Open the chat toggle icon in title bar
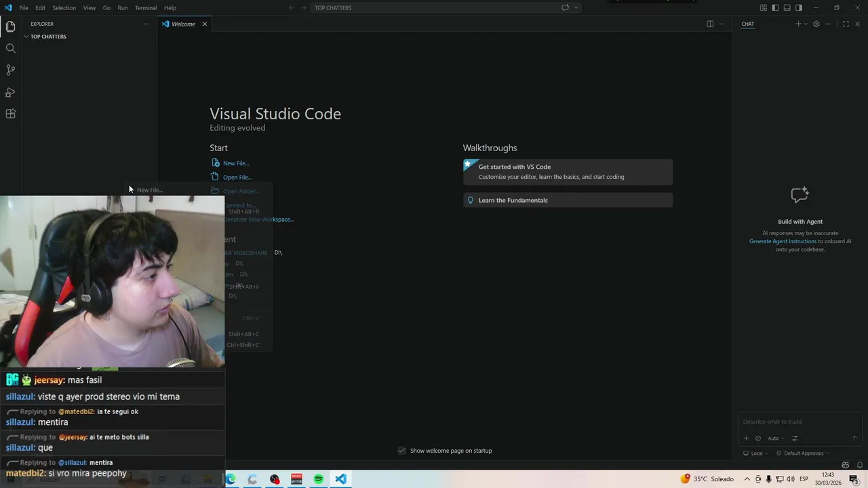The width and height of the screenshot is (868, 488). point(565,7)
